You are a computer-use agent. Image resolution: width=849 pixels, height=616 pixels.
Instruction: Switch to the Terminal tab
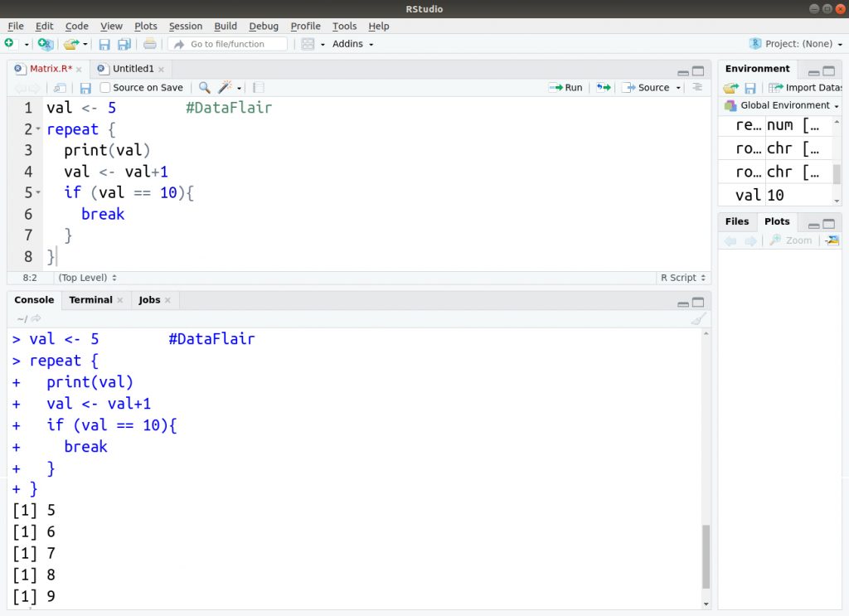click(x=90, y=300)
